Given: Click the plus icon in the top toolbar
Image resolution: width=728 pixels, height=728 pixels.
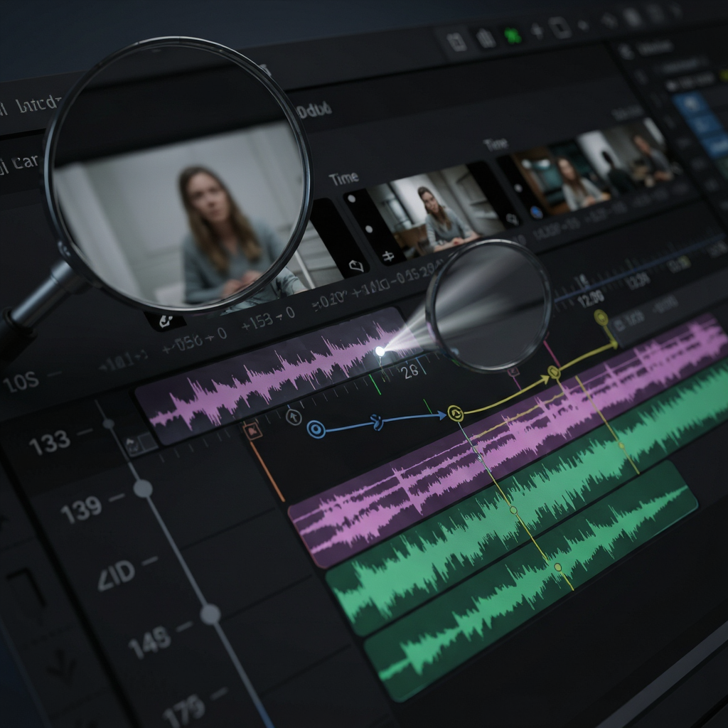Looking at the screenshot, I should (537, 31).
